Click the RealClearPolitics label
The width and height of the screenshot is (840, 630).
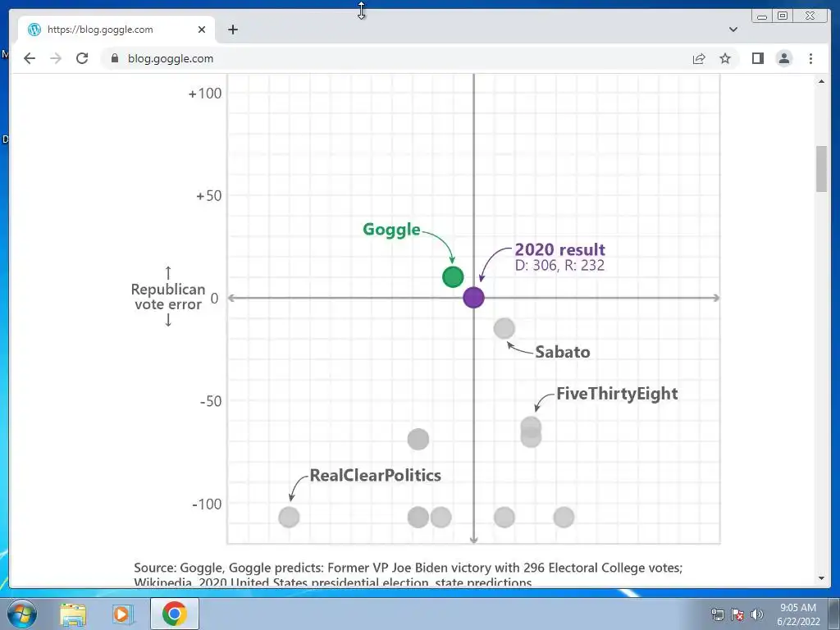click(x=376, y=475)
